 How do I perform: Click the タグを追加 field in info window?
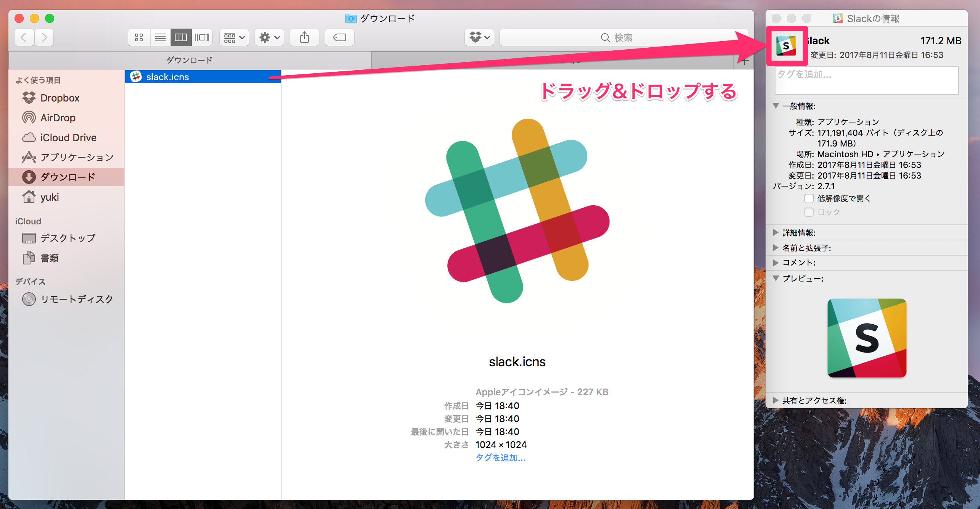[x=866, y=81]
